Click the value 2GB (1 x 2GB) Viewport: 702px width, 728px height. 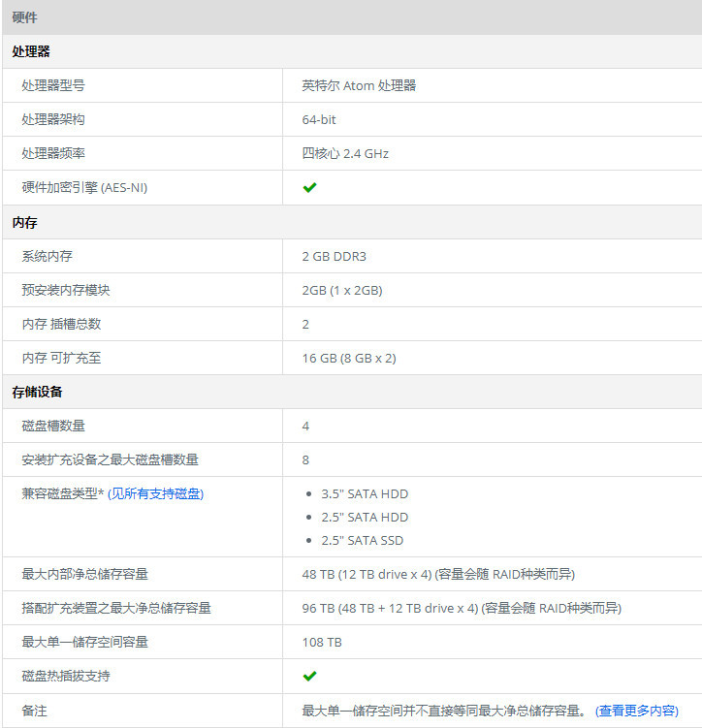point(342,290)
